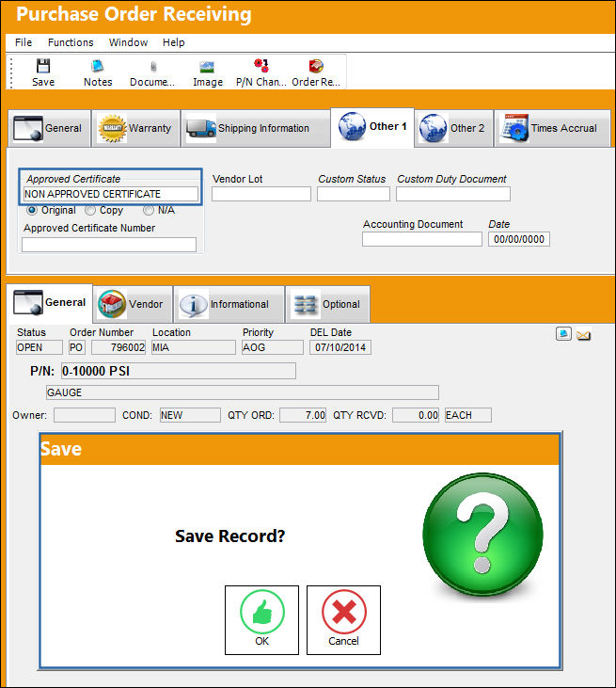Click the envelope email icon

pyautogui.click(x=583, y=336)
